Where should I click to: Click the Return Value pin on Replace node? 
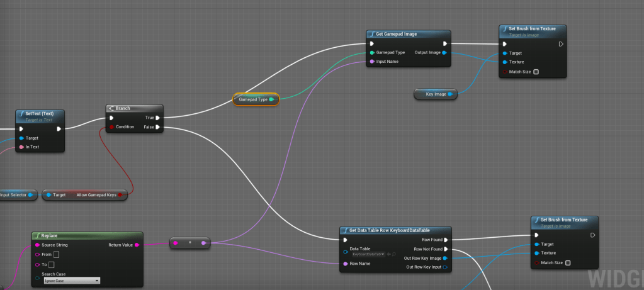pyautogui.click(x=137, y=245)
